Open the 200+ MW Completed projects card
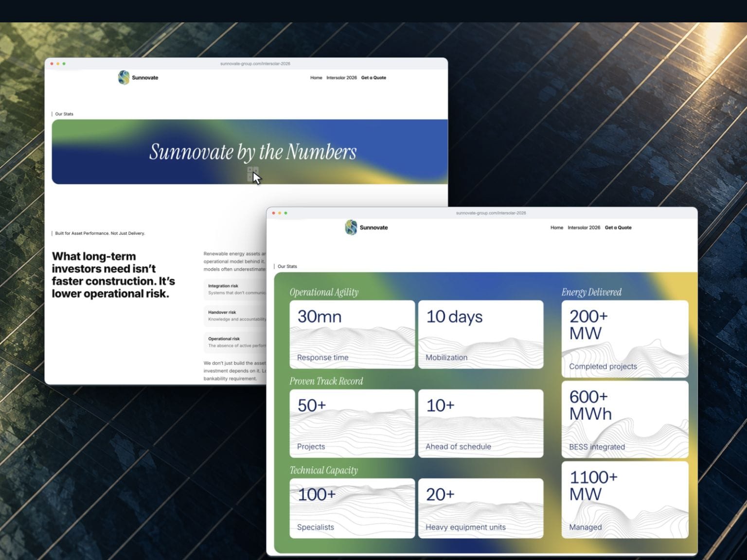The height and width of the screenshot is (560, 747). coord(625,339)
